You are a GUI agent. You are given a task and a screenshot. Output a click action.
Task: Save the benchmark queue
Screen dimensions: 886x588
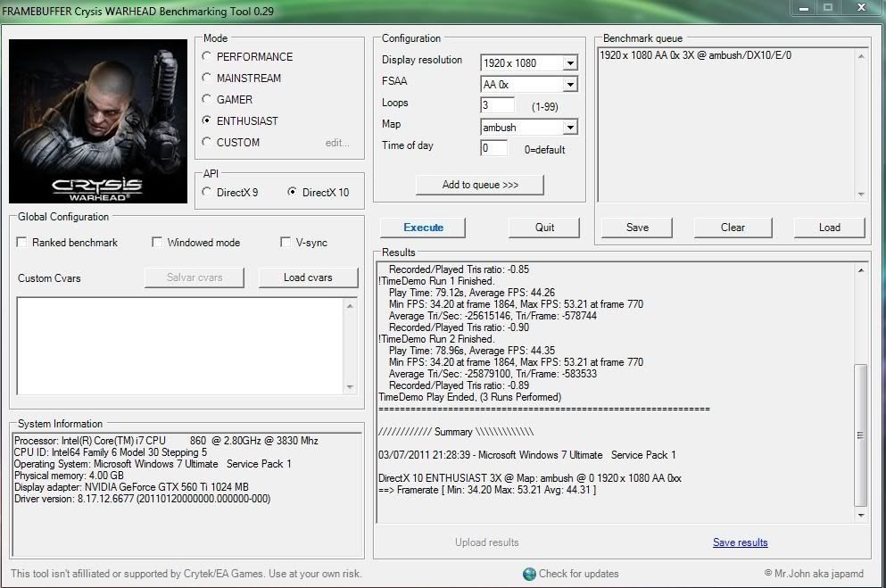coord(637,228)
